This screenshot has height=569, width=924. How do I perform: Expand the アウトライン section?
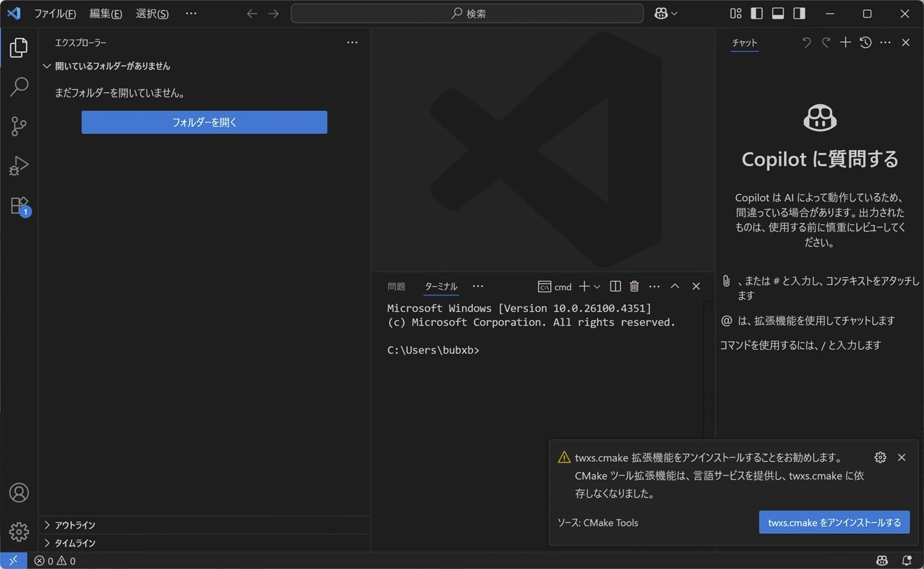tap(204, 525)
